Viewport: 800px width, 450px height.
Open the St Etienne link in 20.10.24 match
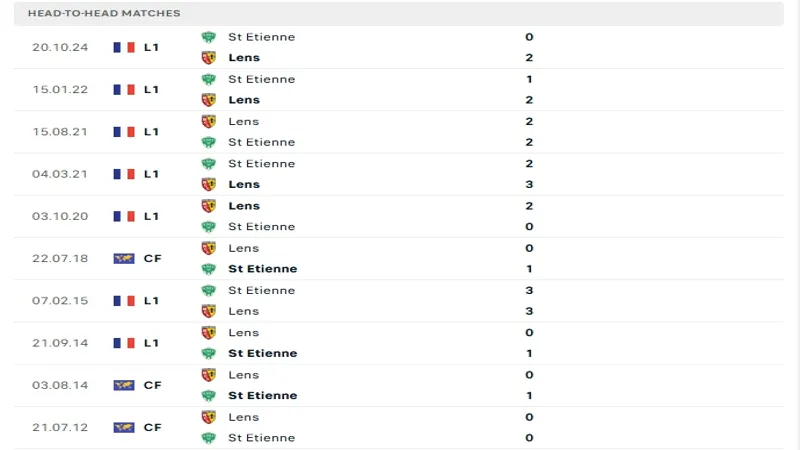click(x=261, y=37)
